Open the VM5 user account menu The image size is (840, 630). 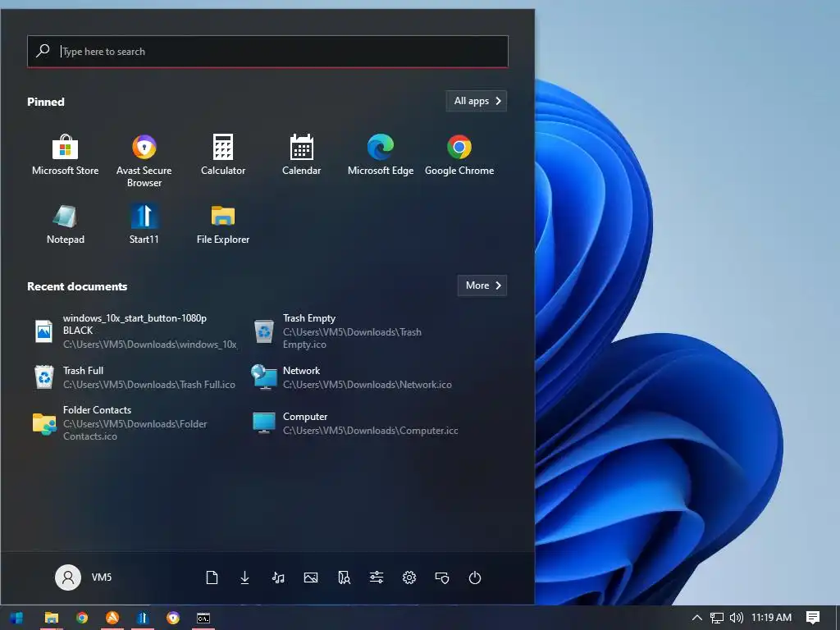(84, 577)
